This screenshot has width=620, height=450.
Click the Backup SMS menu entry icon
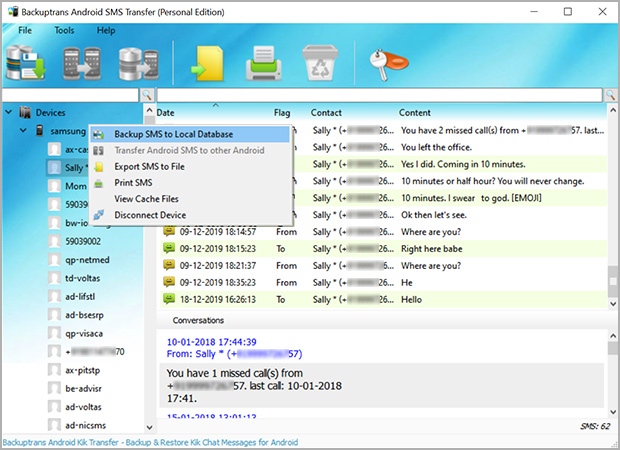98,134
